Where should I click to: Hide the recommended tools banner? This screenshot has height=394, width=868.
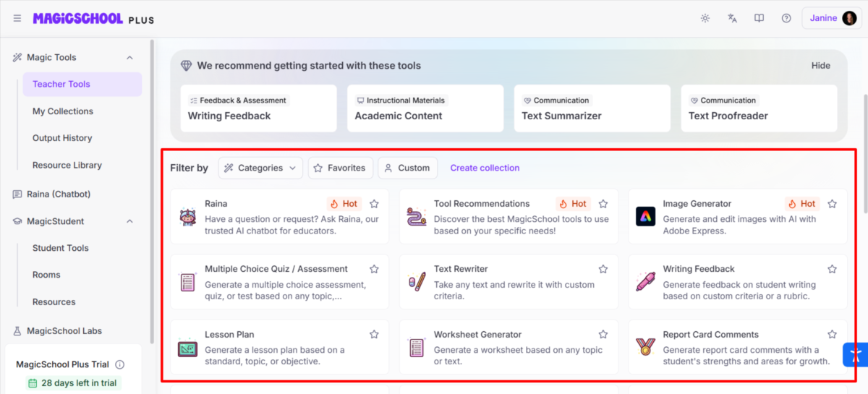(820, 65)
